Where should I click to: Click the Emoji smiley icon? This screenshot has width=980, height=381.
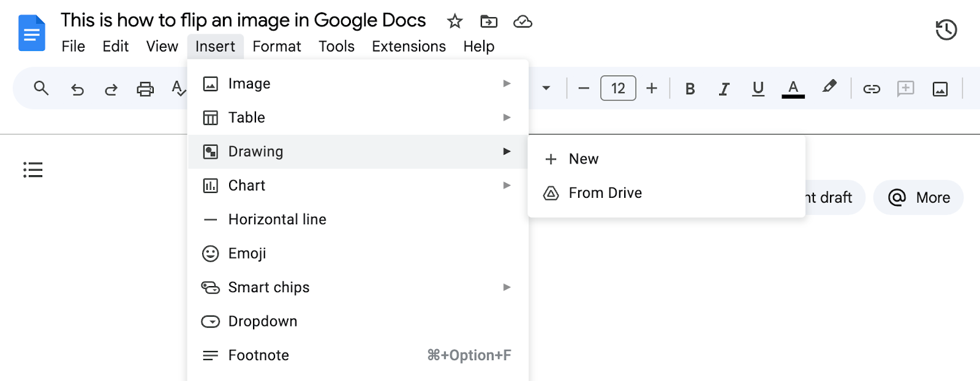click(210, 254)
